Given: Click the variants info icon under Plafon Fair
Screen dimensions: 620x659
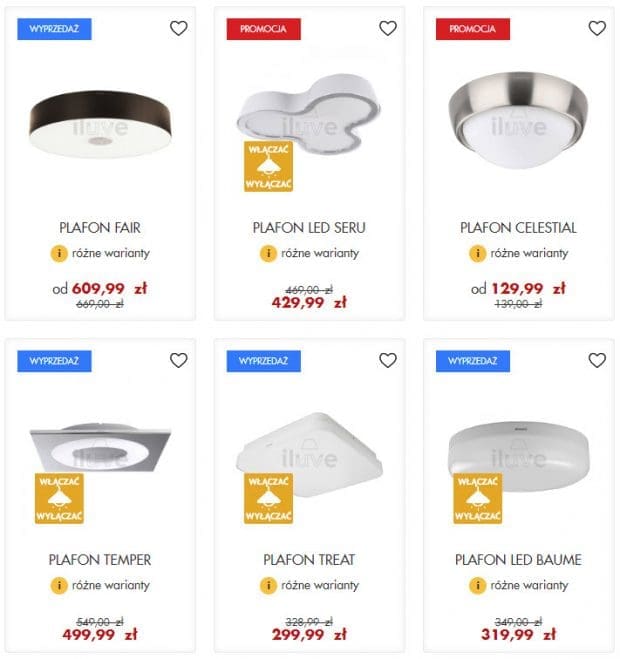Looking at the screenshot, I should tap(58, 253).
